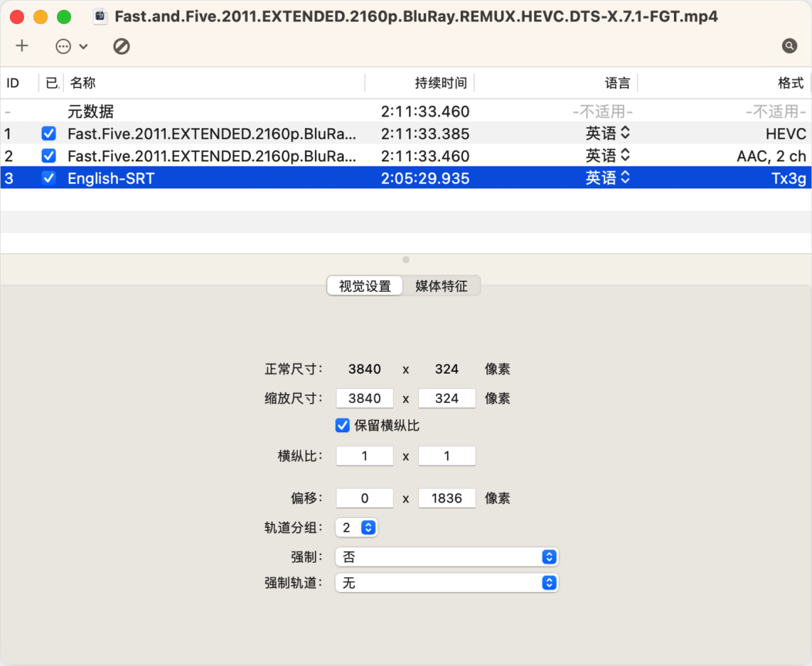812x666 pixels.
Task: Click the 持续时间 column header
Action: 420,82
